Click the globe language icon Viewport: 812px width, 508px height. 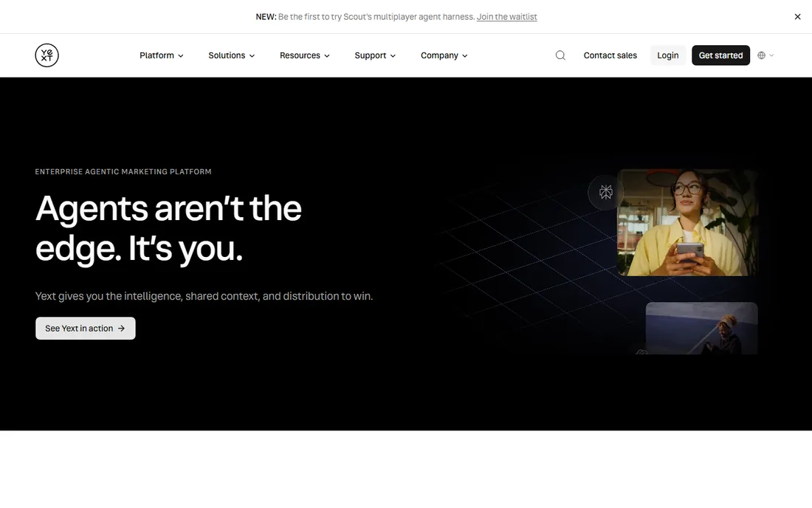pos(761,55)
